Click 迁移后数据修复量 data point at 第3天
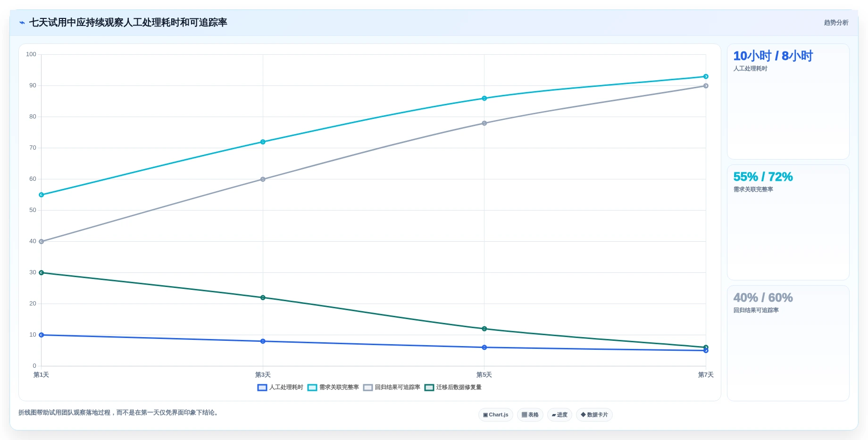Viewport: 868px width, 440px height. pos(263,298)
